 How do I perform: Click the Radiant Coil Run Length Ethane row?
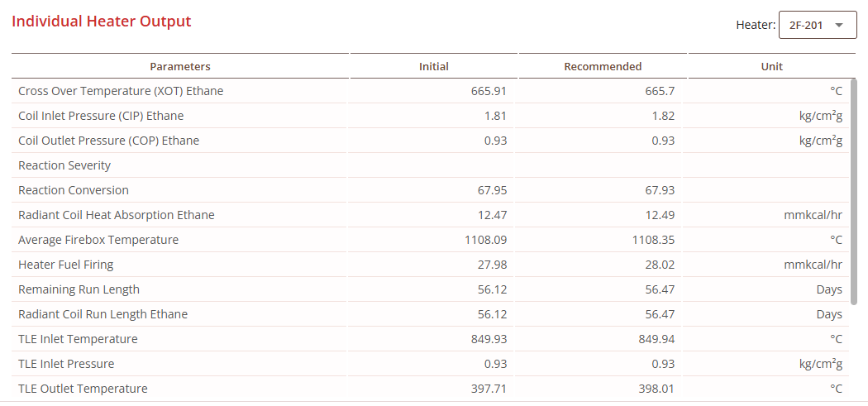pyautogui.click(x=103, y=314)
